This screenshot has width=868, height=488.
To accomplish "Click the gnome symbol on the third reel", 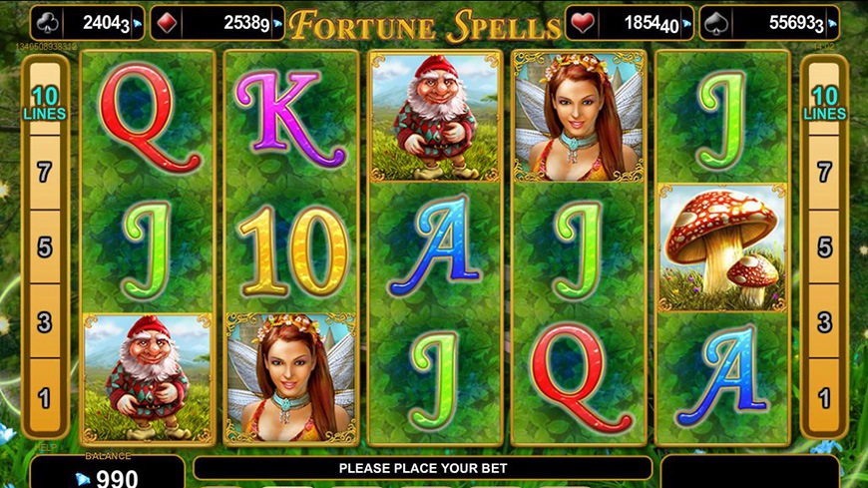I will [435, 117].
